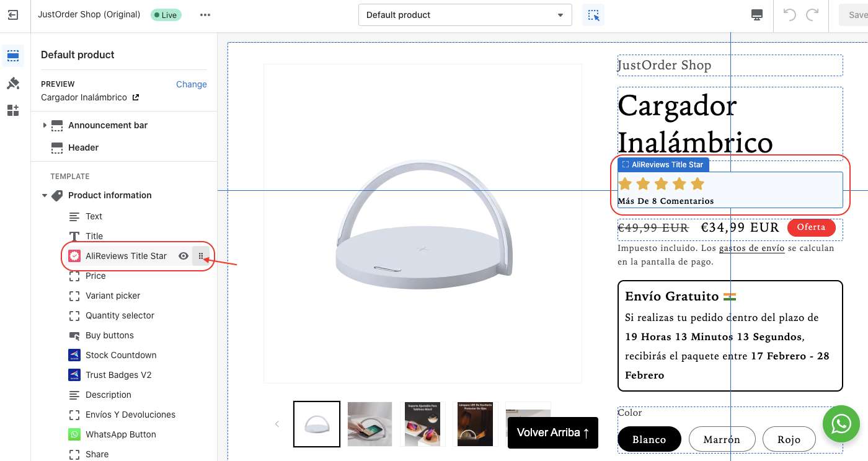
Task: Switch the desktop preview device icon
Action: (756, 15)
